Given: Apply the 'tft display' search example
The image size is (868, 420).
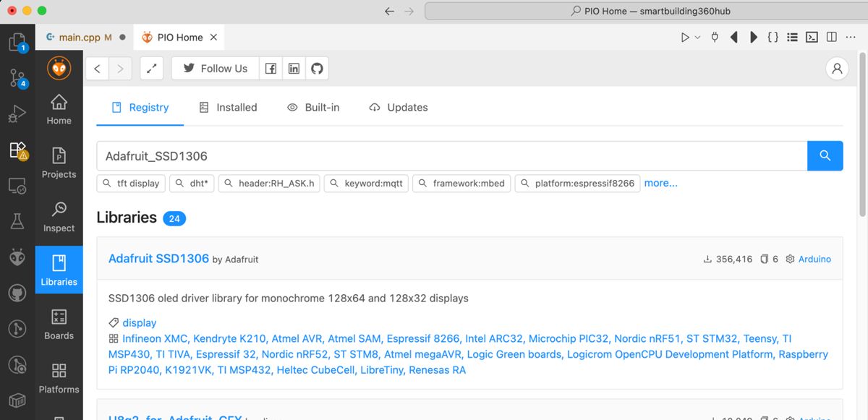Looking at the screenshot, I should point(131,184).
